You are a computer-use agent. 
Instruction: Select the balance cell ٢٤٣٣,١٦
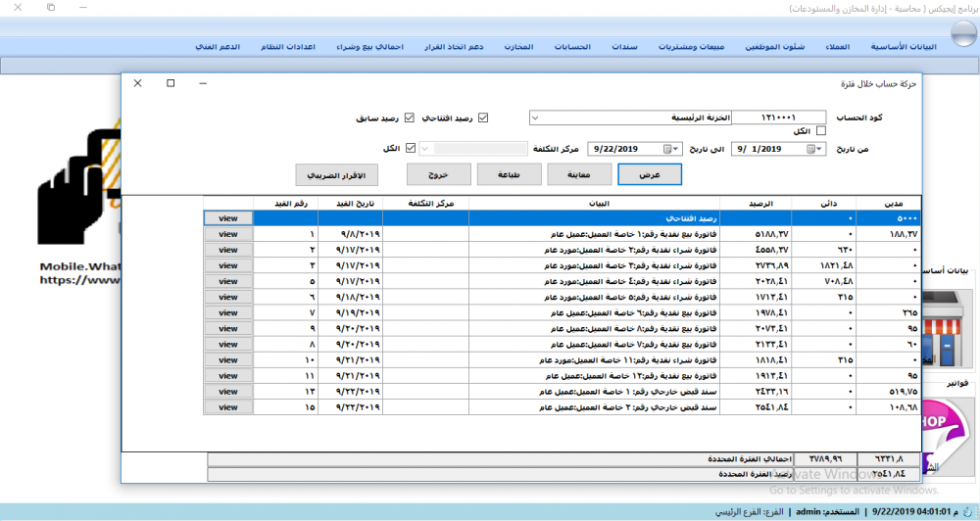click(756, 392)
